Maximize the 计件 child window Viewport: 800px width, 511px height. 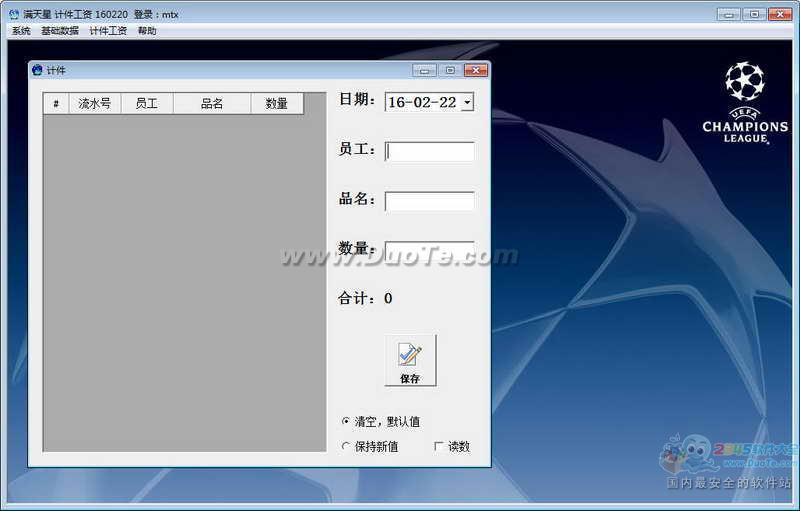[450, 70]
